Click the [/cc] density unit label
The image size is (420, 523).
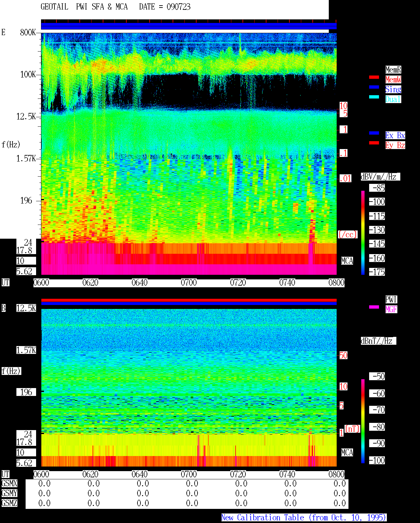click(x=347, y=234)
